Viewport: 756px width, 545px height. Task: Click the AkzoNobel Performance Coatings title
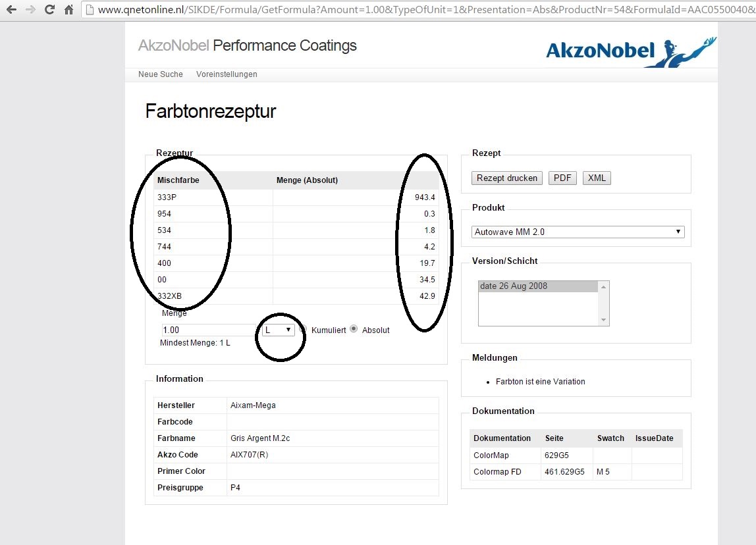(248, 45)
